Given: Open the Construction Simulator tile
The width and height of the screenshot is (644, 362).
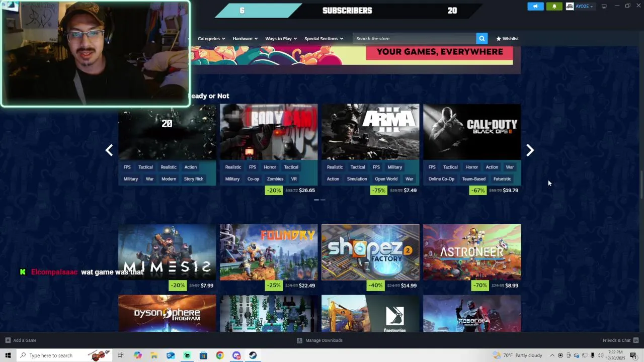Looking at the screenshot, I should click(x=370, y=313).
